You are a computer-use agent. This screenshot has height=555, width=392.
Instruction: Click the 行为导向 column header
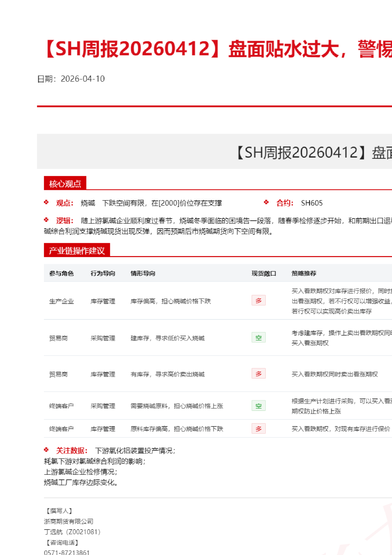pyautogui.click(x=103, y=273)
